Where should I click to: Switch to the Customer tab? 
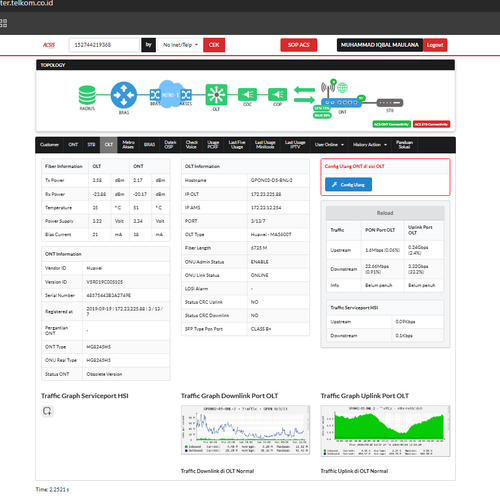[49, 145]
